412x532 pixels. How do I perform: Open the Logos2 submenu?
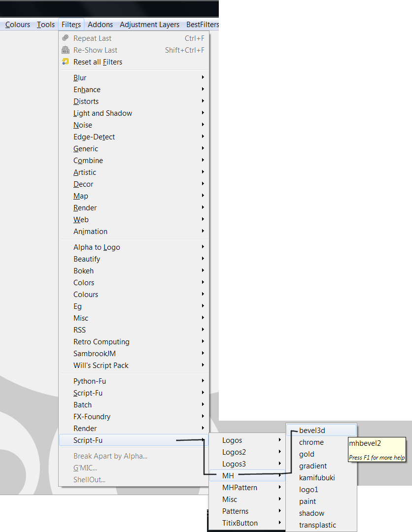(x=247, y=452)
